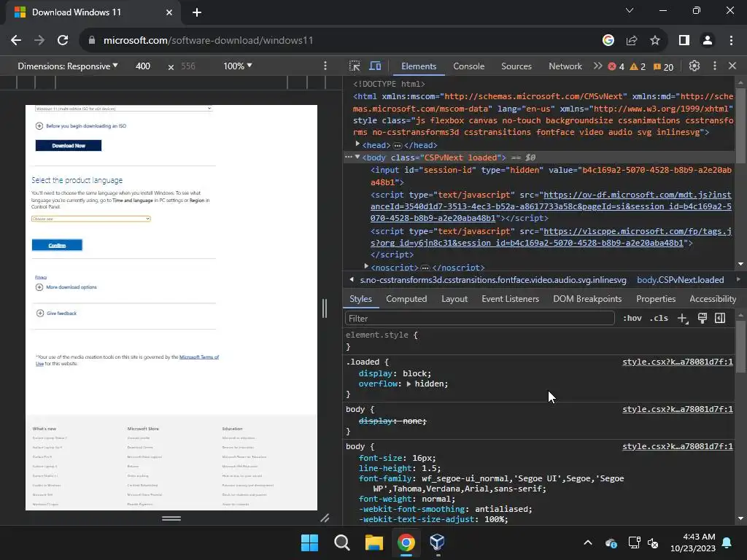This screenshot has width=747, height=560.
Task: Open the product language Choose one dropdown
Action: point(91,219)
